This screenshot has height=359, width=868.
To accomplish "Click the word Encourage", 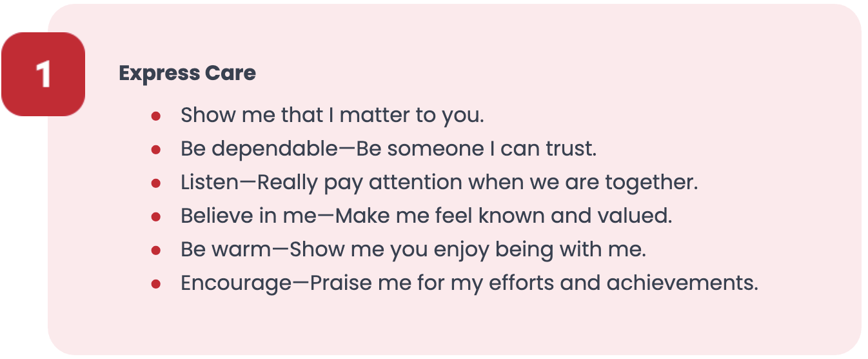I will pyautogui.click(x=236, y=284).
